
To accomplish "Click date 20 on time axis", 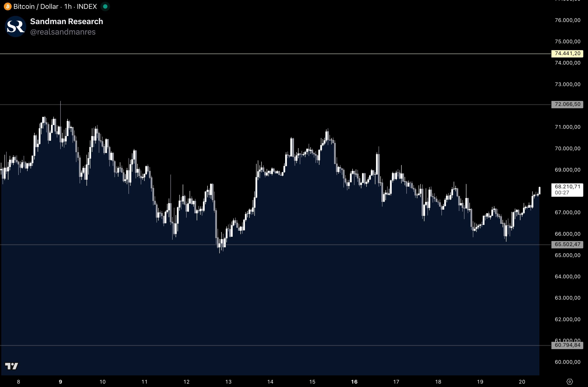I will point(522,382).
